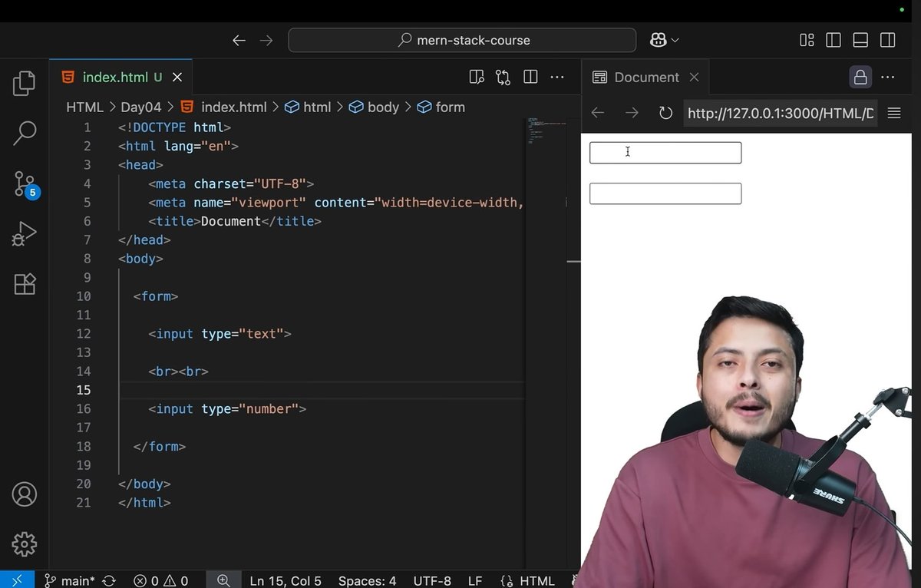
Task: Go back in the preview browser
Action: point(598,114)
